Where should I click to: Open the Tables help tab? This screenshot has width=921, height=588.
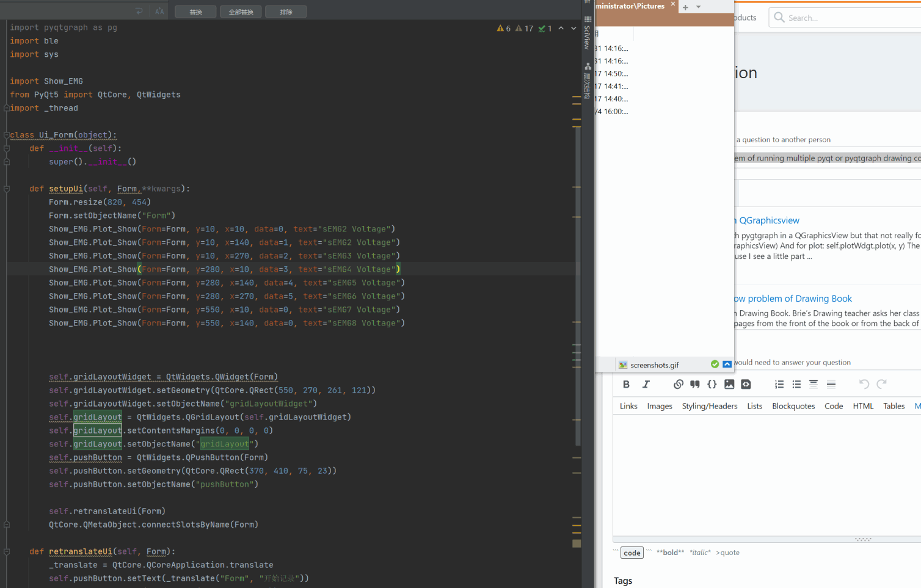[x=894, y=406]
